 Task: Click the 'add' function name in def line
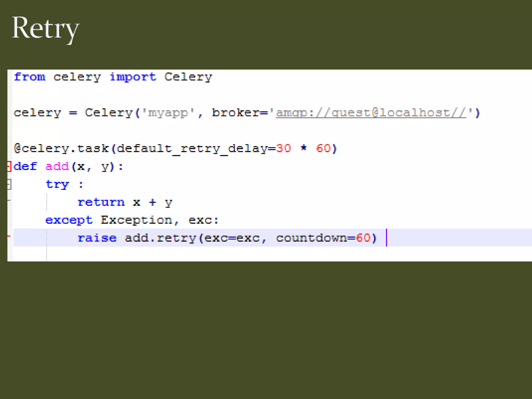pos(57,166)
